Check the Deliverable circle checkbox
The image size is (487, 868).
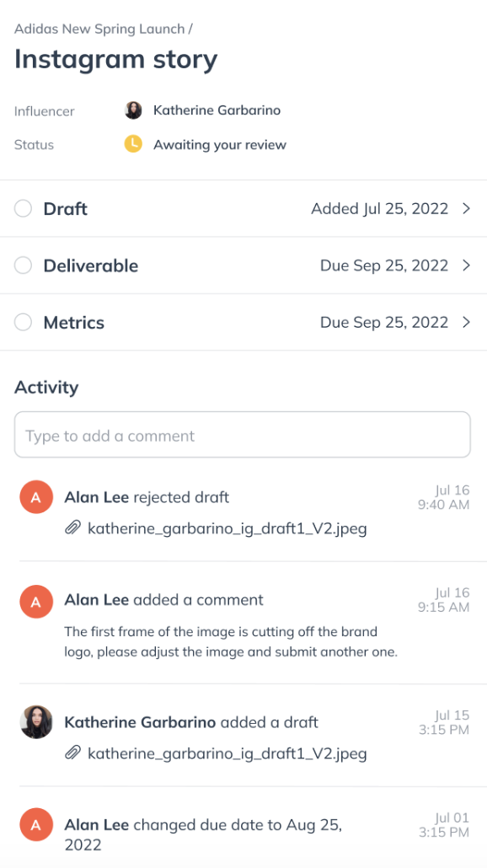24,265
